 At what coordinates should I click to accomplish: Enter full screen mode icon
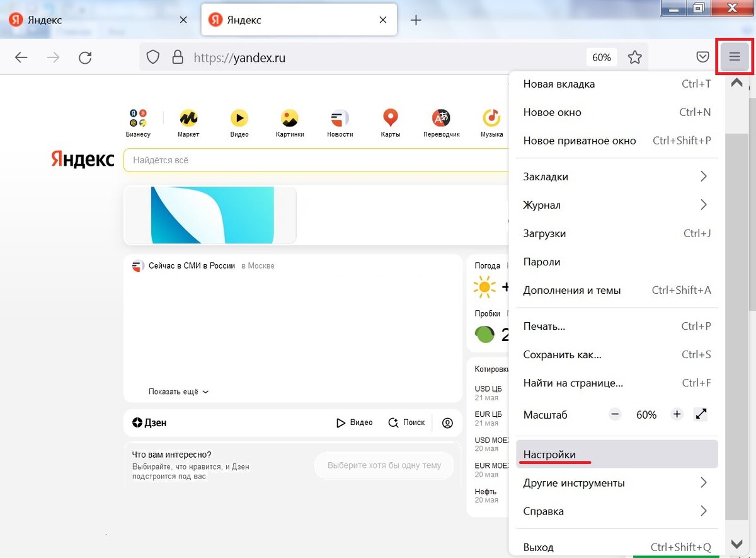[701, 414]
